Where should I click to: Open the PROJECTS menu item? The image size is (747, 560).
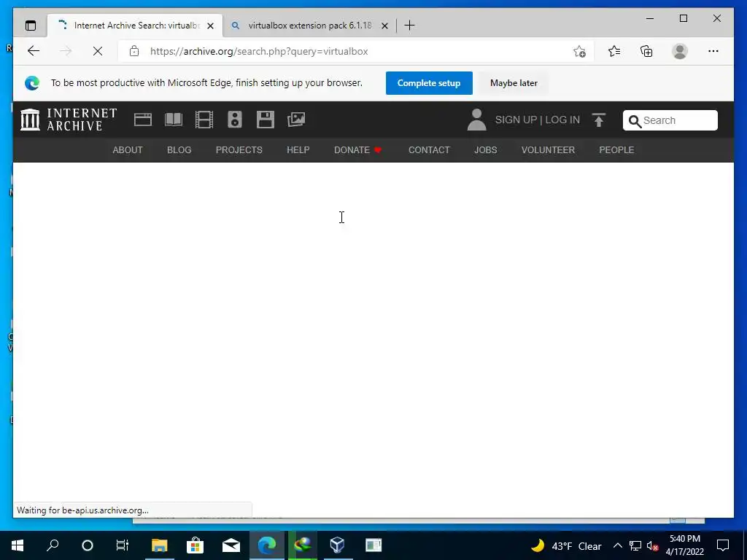tap(239, 150)
